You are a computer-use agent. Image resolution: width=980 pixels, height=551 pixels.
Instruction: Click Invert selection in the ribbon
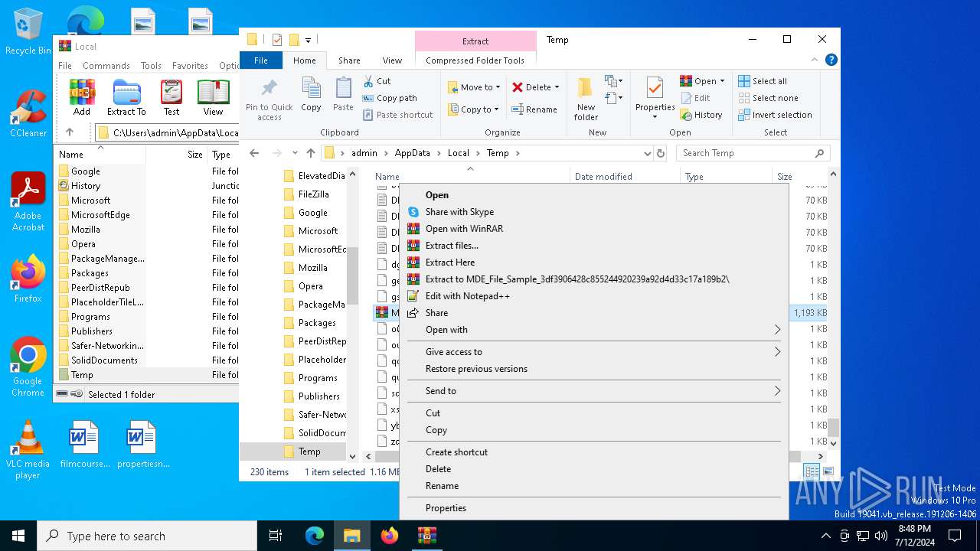[775, 115]
